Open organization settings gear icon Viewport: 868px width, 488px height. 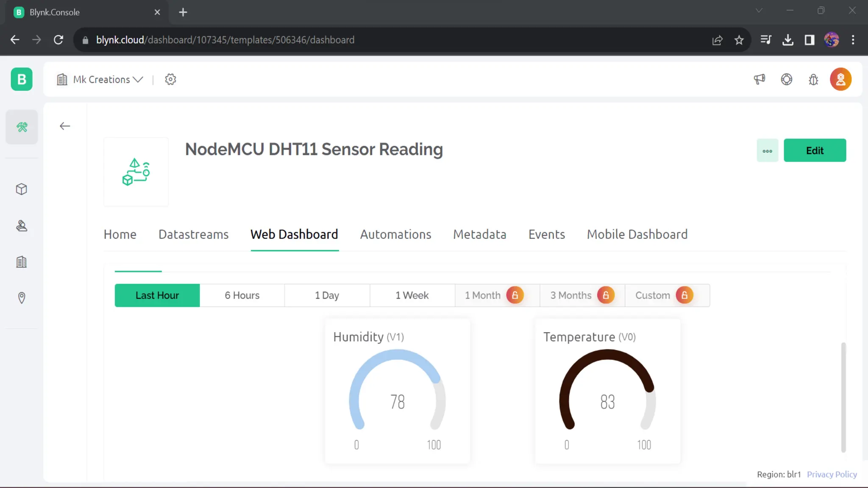pyautogui.click(x=170, y=79)
